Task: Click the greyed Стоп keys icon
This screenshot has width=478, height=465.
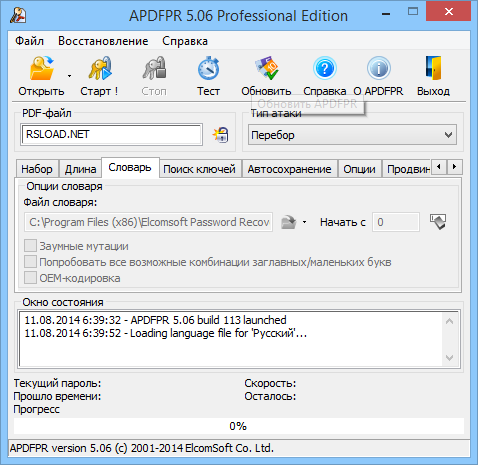Action: click(x=154, y=68)
